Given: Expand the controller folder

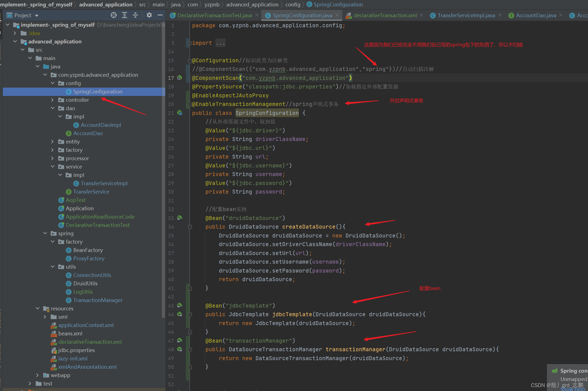Looking at the screenshot, I should 53,100.
